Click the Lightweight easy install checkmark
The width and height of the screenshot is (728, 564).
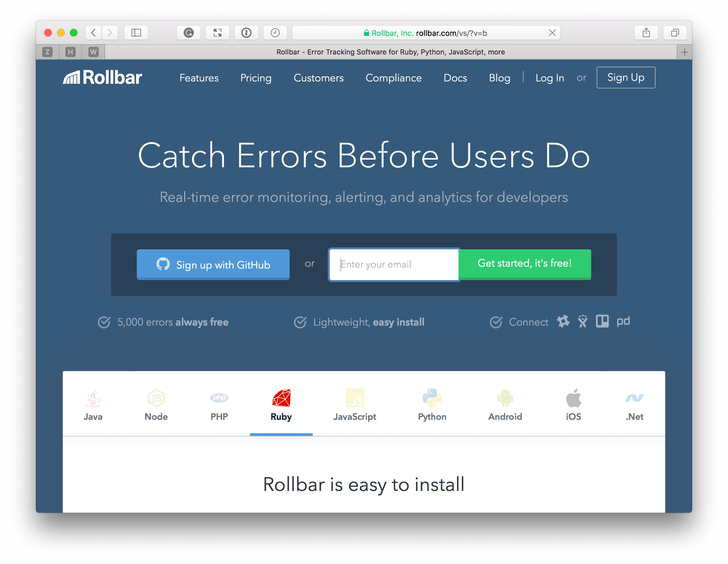[x=300, y=322]
